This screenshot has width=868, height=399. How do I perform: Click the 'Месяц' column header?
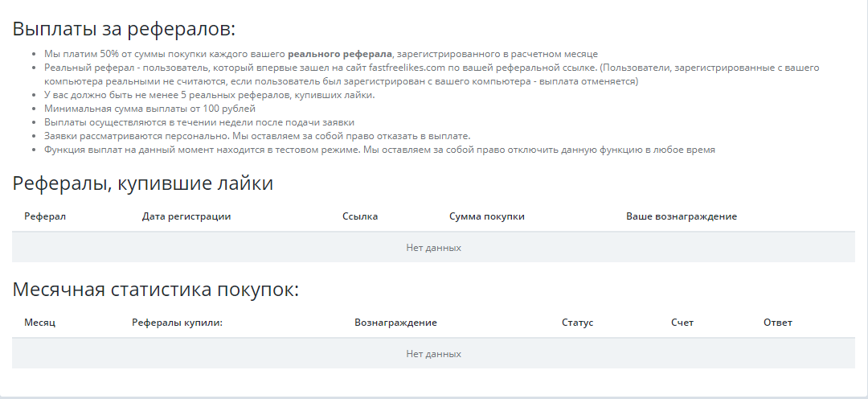(40, 323)
